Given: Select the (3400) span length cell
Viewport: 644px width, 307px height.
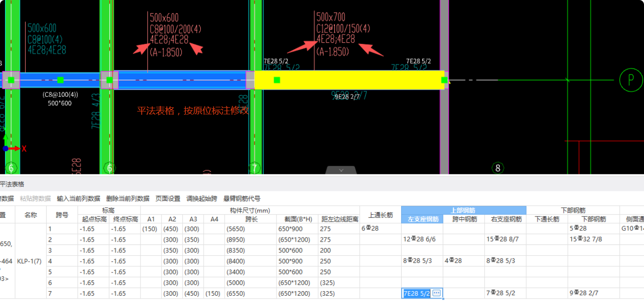Looking at the screenshot, I should coord(251,272).
